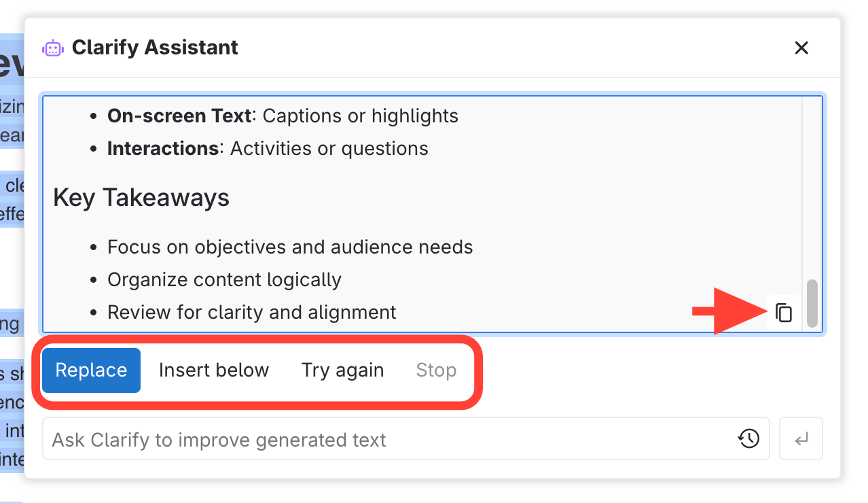
Task: Hit the Stop button
Action: pos(436,370)
